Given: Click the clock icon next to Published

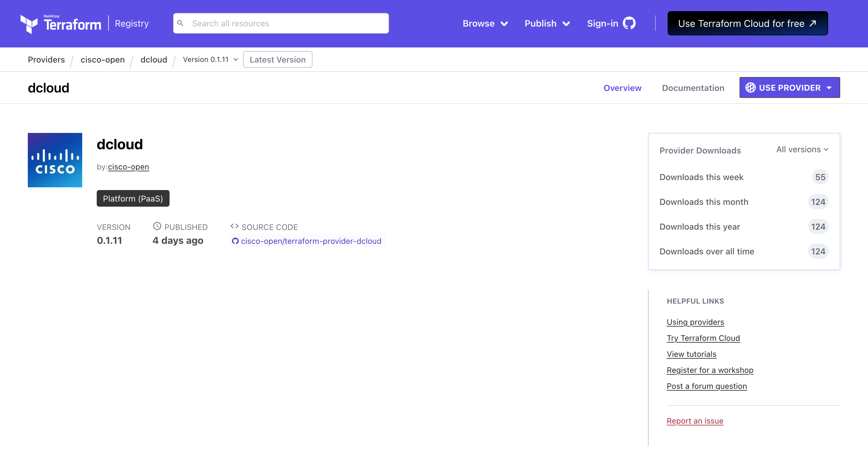Looking at the screenshot, I should [157, 226].
